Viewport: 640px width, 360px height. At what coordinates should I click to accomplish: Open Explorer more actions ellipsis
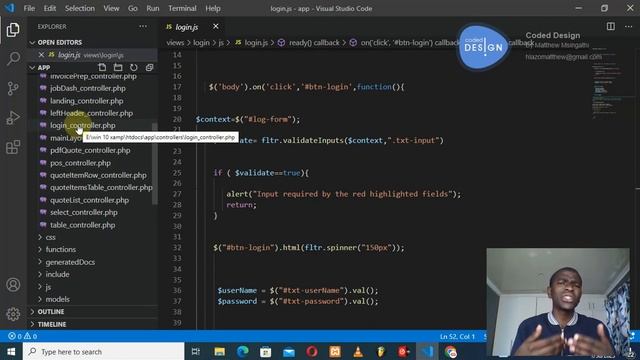(143, 27)
